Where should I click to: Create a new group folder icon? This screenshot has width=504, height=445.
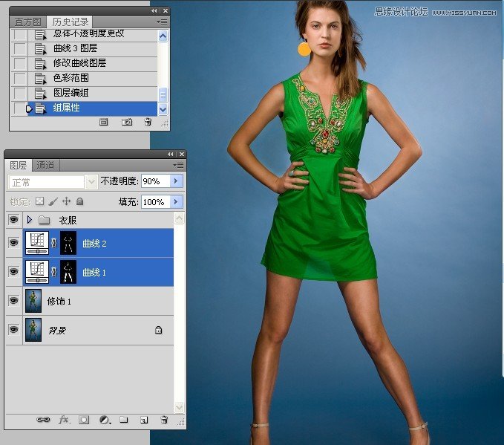(x=124, y=420)
